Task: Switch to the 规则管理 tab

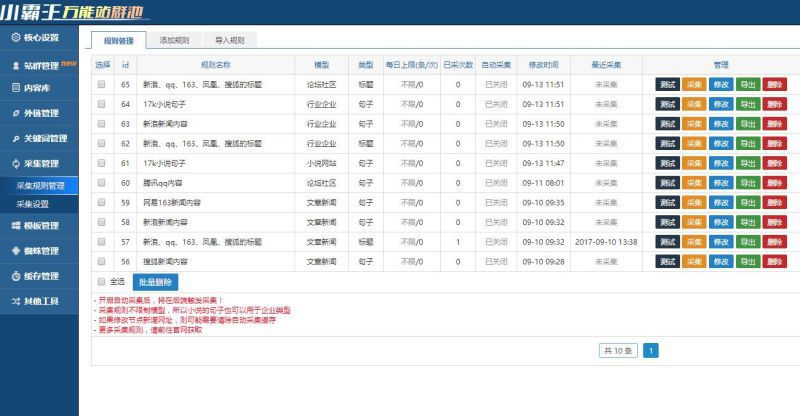Action: coord(118,40)
